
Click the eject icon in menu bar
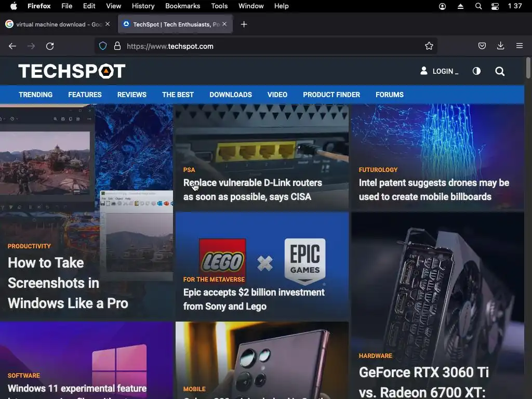coord(460,6)
